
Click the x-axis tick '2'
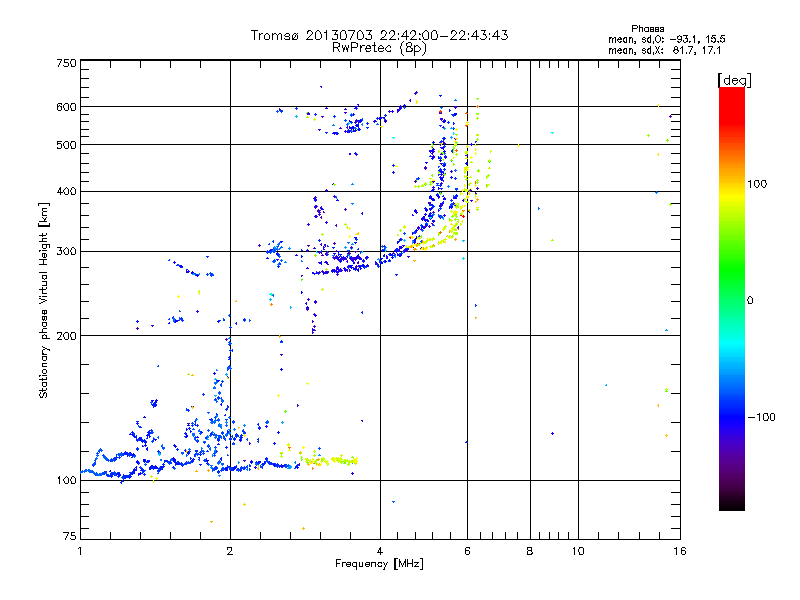pos(230,551)
